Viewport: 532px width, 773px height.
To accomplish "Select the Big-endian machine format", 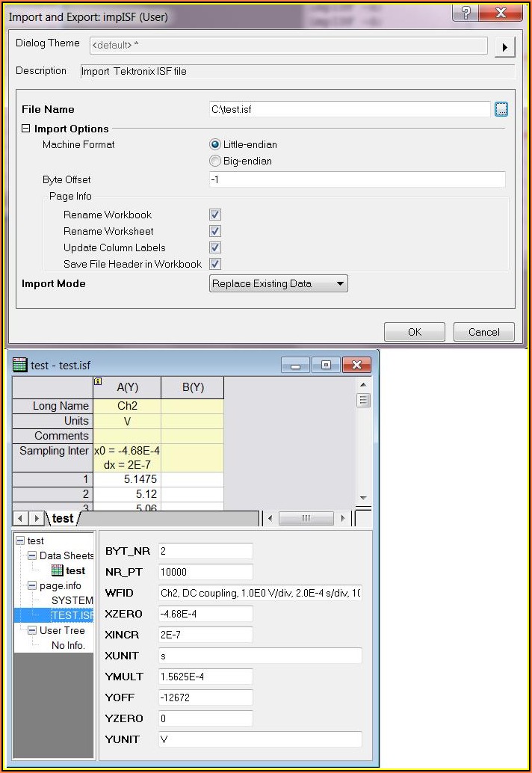I will click(x=215, y=161).
